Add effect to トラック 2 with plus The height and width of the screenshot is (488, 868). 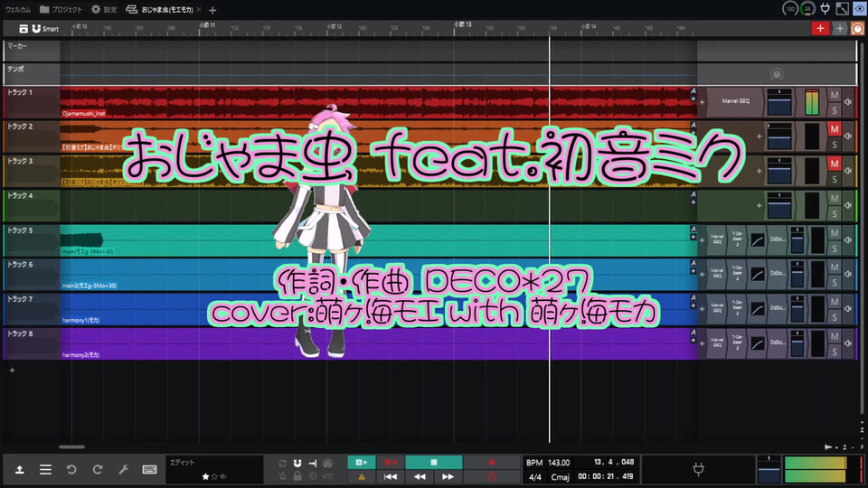759,136
